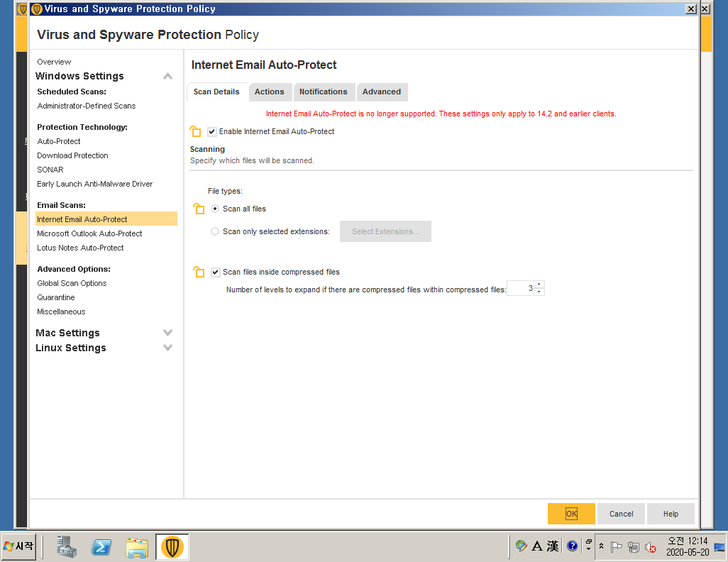The width and height of the screenshot is (728, 562).
Task: Switch to the Actions tab
Action: pyautogui.click(x=270, y=92)
